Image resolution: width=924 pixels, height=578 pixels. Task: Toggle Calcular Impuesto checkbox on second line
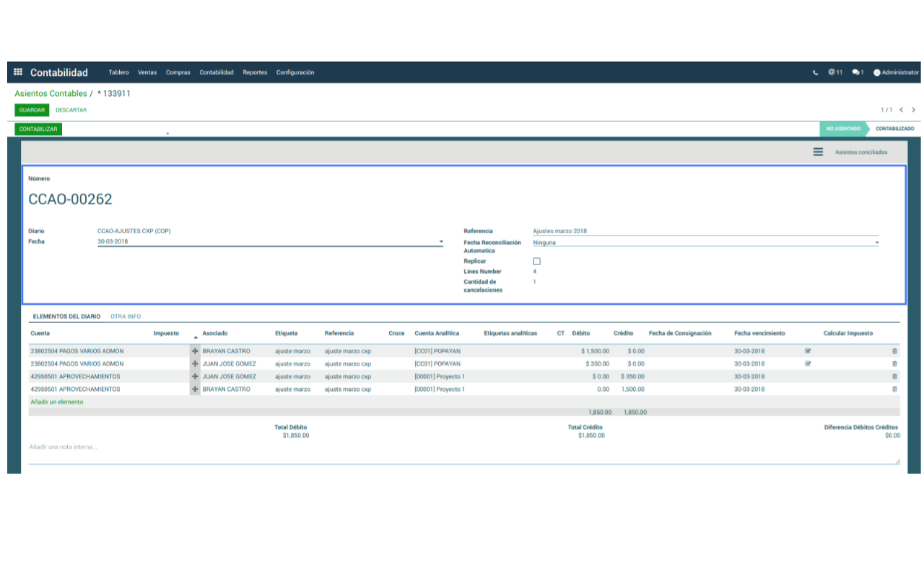(x=808, y=364)
